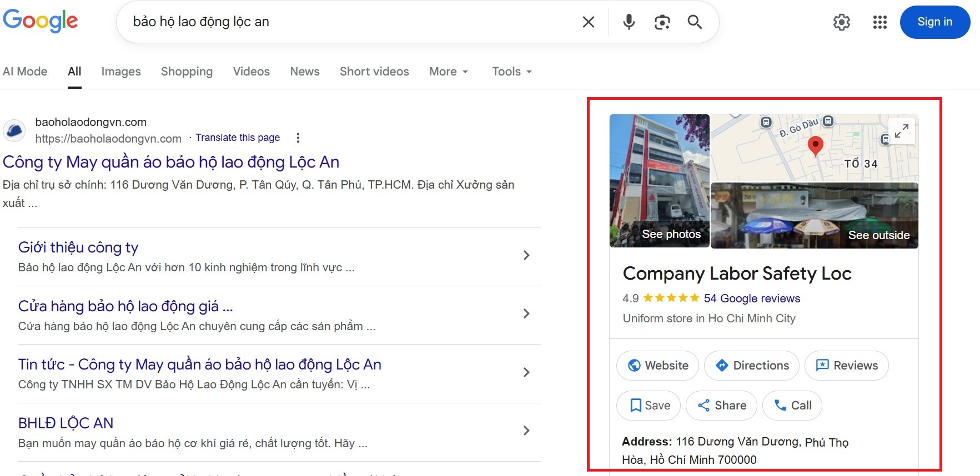Open Công ty May quần áo bảo hộ result title
This screenshot has width=980, height=476.
[x=171, y=162]
